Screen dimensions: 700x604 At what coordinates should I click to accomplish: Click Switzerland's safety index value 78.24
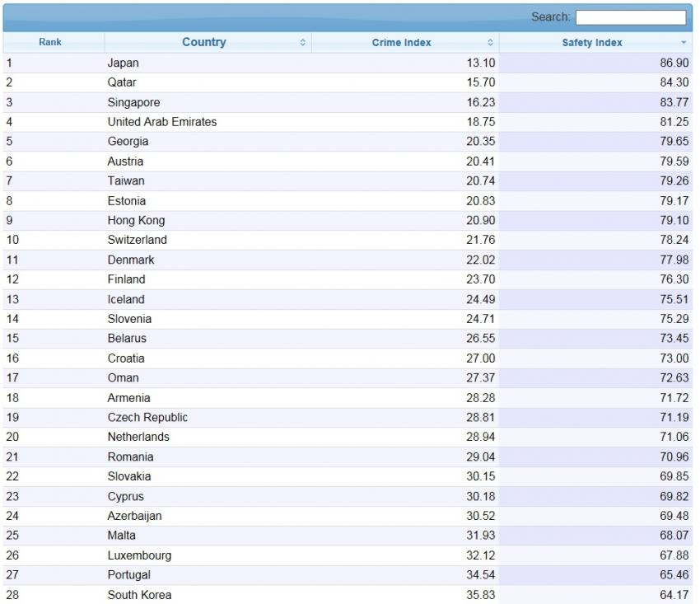(674, 240)
